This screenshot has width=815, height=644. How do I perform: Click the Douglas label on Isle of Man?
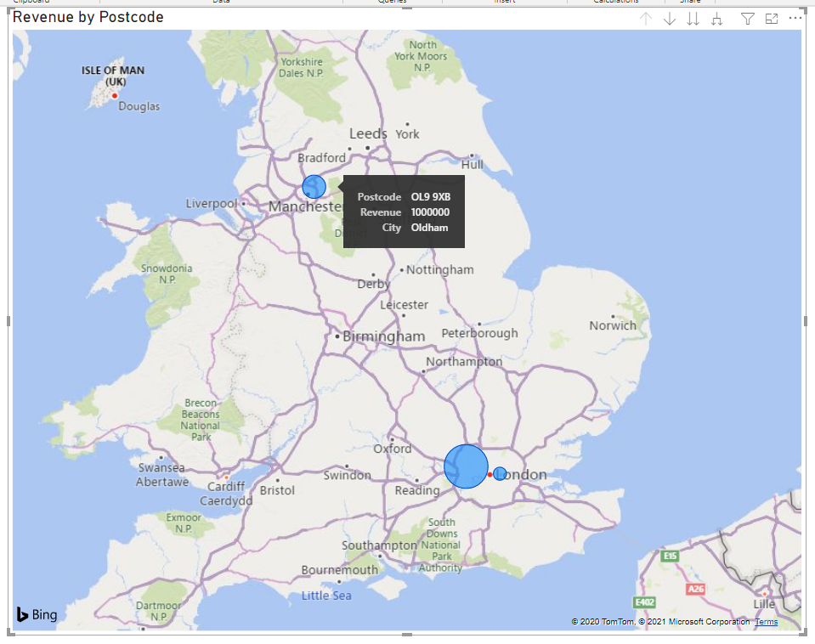[139, 106]
